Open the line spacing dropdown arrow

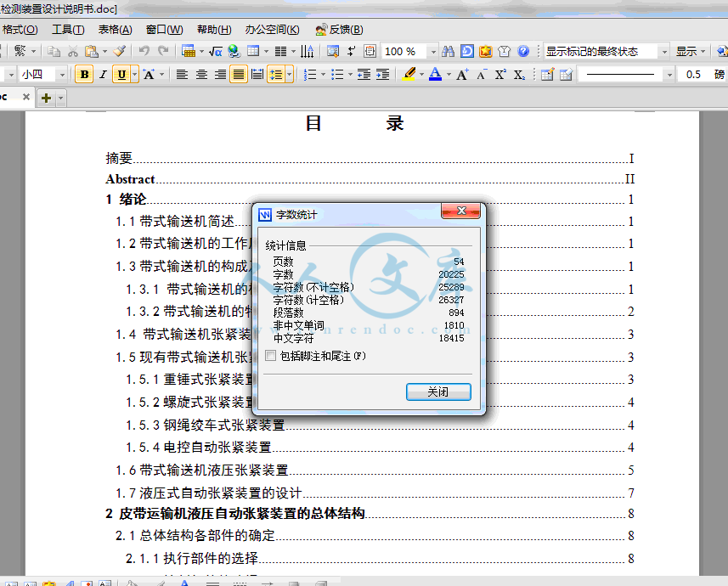[290, 74]
